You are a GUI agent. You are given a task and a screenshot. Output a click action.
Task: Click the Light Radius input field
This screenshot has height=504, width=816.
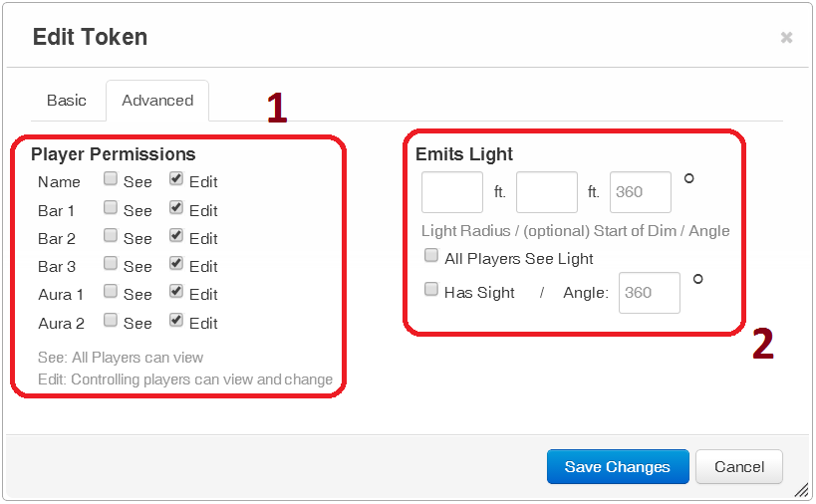pyautogui.click(x=452, y=192)
